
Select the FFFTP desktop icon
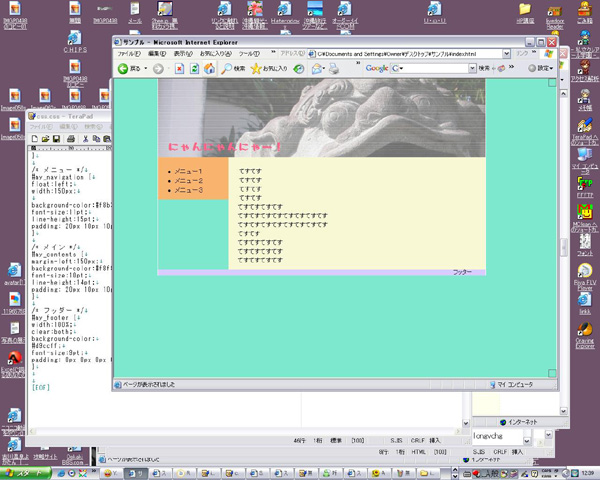pos(585,187)
